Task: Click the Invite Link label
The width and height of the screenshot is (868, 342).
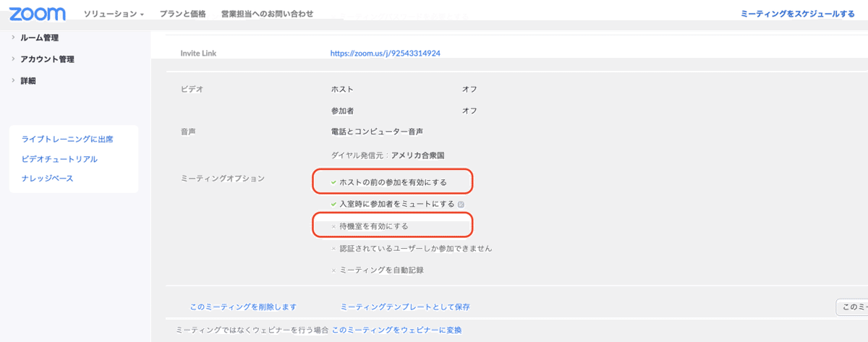Action: pos(198,54)
